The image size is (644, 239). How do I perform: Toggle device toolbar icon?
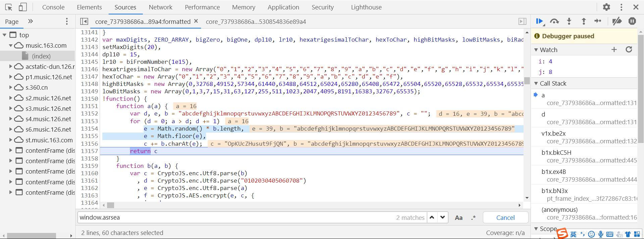(x=22, y=7)
